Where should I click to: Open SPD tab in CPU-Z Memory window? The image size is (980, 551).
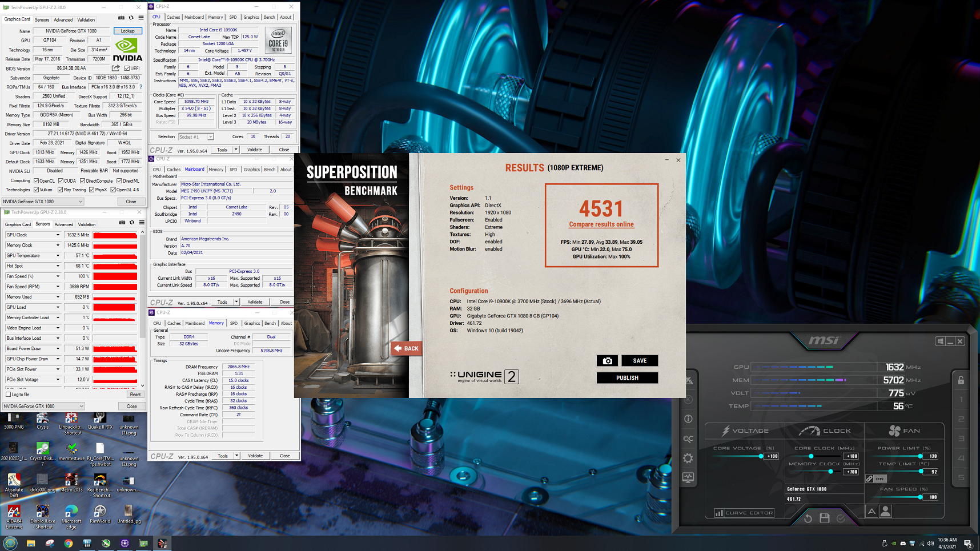pyautogui.click(x=234, y=323)
